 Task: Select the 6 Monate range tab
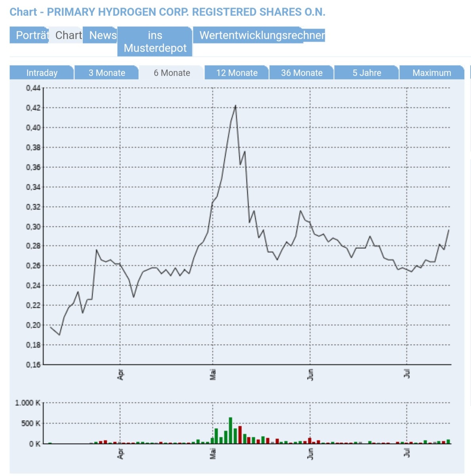click(172, 73)
